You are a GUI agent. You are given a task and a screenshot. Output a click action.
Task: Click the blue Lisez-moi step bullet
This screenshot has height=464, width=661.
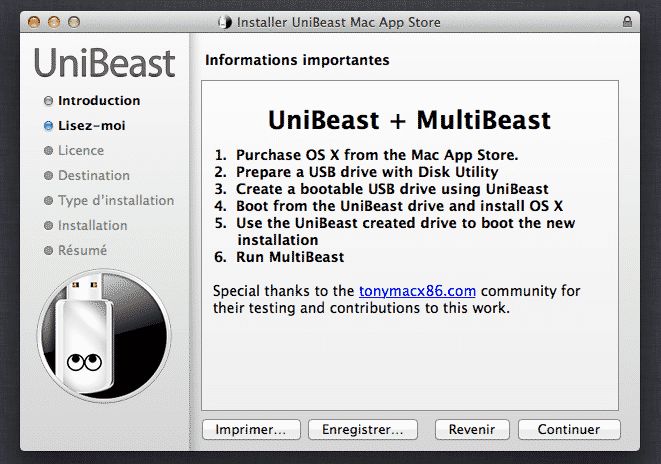coord(48,126)
